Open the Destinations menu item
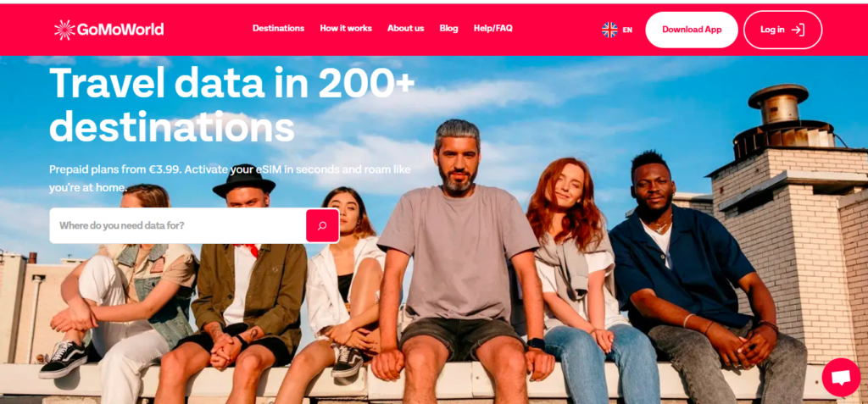This screenshot has width=868, height=404. coord(278,28)
